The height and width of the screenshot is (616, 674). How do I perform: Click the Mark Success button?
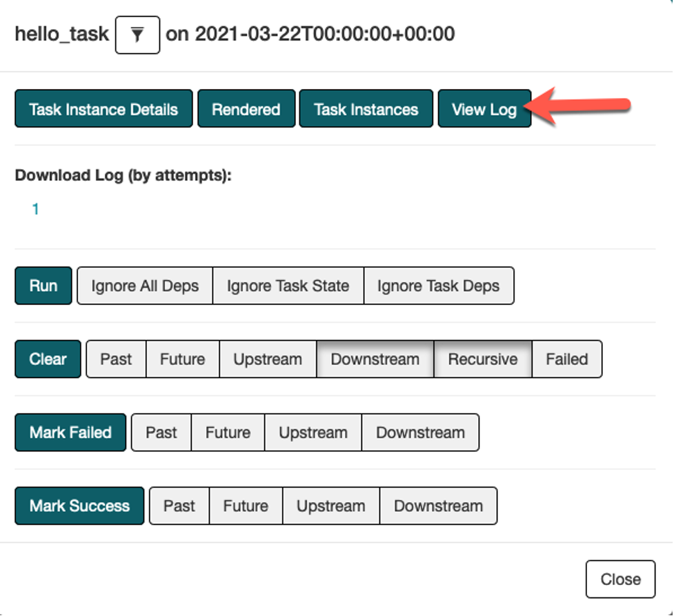[x=79, y=506]
